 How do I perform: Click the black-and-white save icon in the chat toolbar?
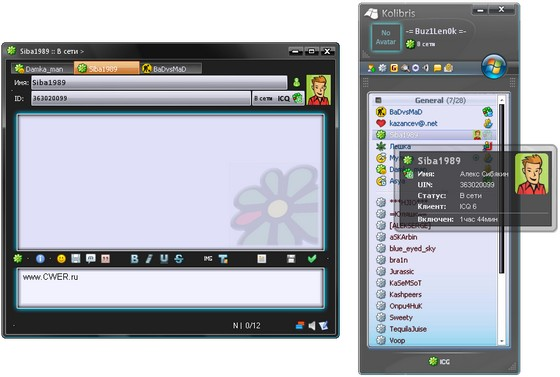[x=291, y=258]
